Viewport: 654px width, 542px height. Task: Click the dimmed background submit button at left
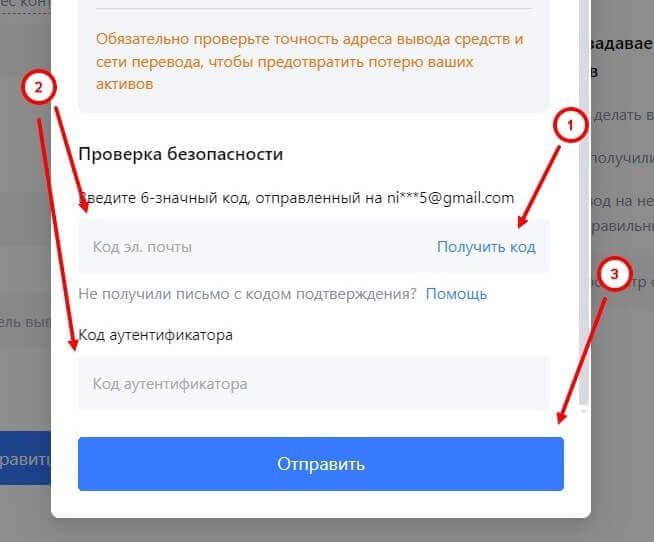point(25,458)
